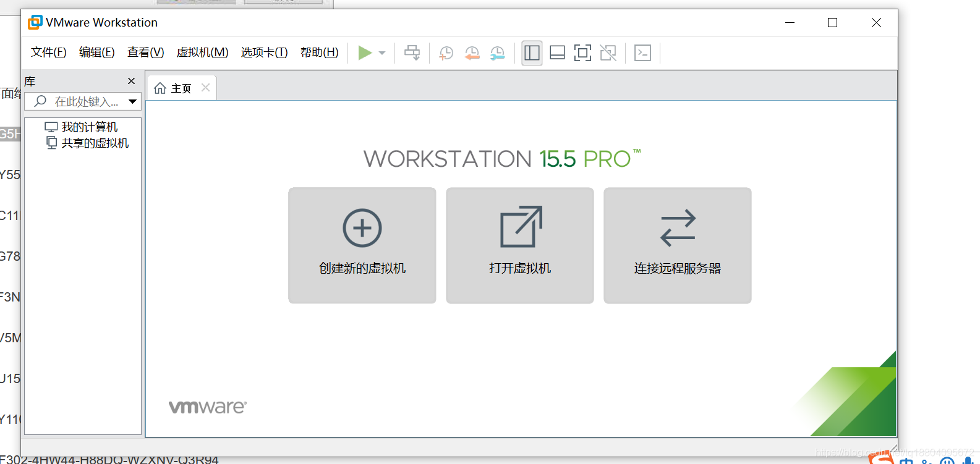
Task: Click the library search input field
Action: pos(82,101)
